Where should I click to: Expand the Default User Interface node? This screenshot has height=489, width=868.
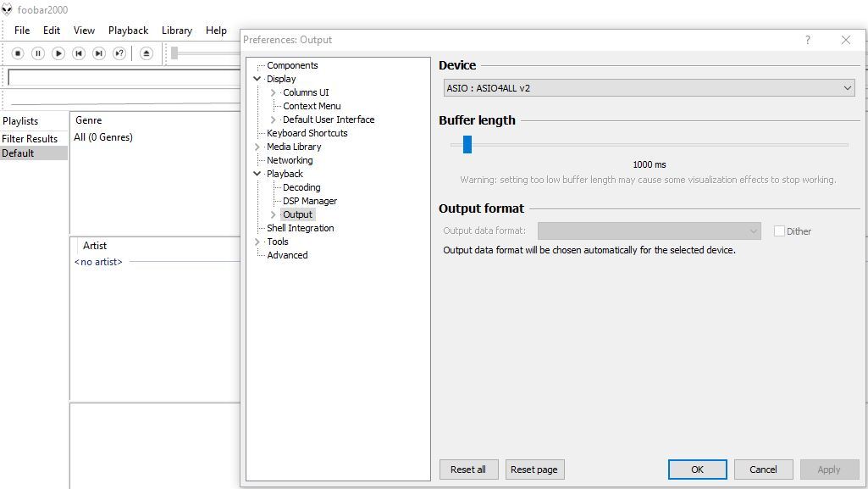point(273,119)
